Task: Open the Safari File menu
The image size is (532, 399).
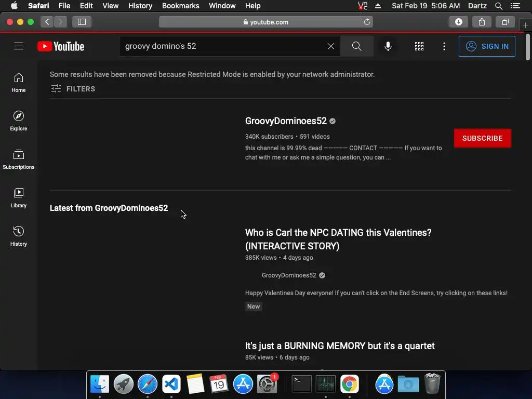Action: (x=64, y=6)
